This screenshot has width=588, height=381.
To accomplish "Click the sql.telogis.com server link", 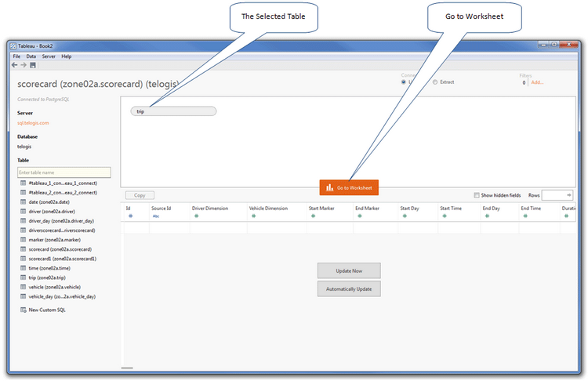I will 33,122.
